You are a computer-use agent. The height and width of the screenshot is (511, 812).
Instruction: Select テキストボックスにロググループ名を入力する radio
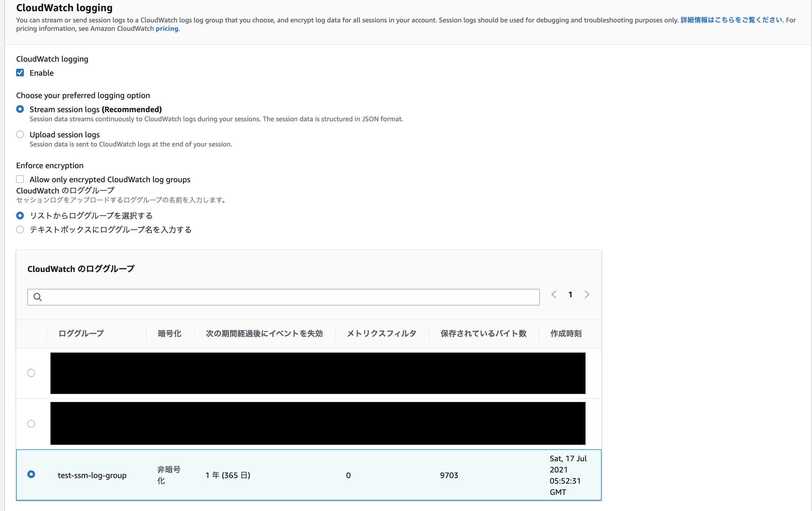(x=20, y=230)
